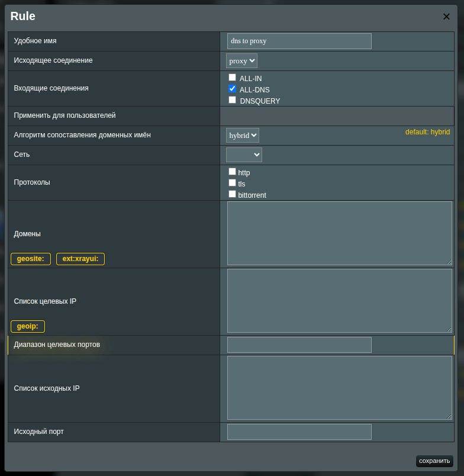This screenshot has height=476, width=464.
Task: Tick the DNSQUERY checkbox
Action: click(232, 100)
